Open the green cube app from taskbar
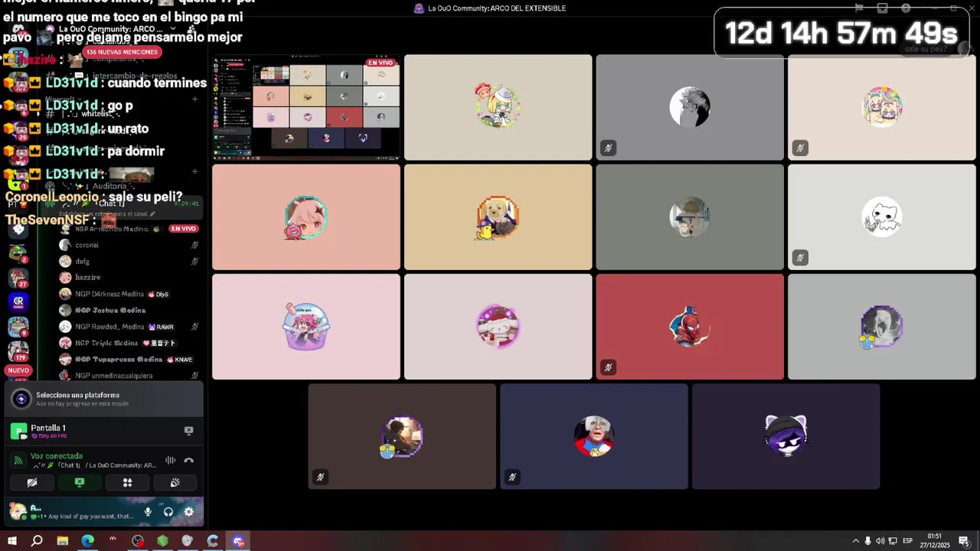This screenshot has height=551, width=980. click(162, 541)
